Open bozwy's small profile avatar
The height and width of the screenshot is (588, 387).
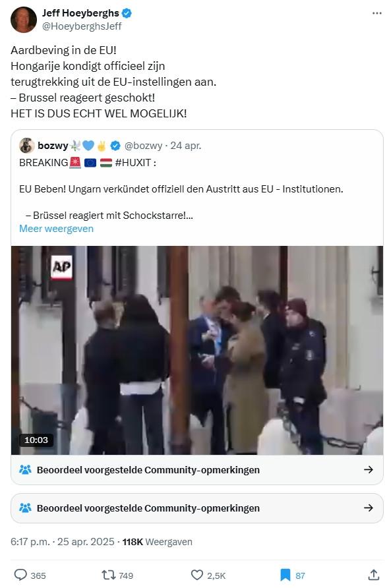(x=26, y=146)
